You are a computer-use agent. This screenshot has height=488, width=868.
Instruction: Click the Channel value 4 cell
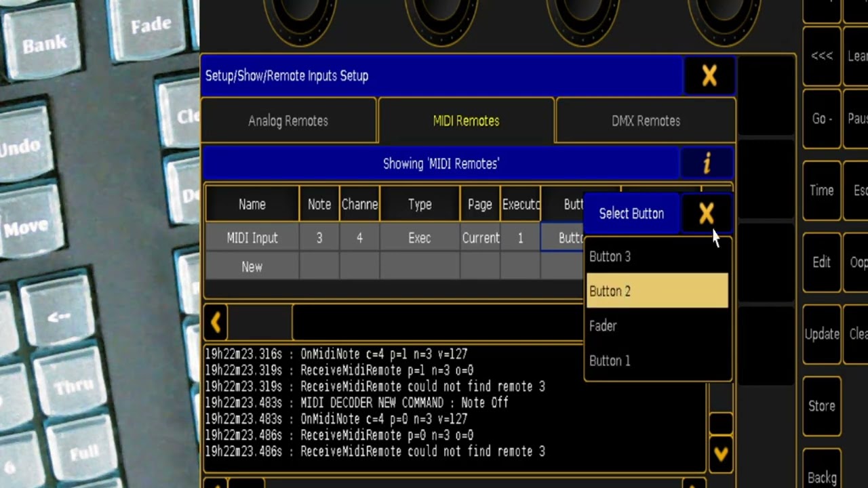click(359, 238)
